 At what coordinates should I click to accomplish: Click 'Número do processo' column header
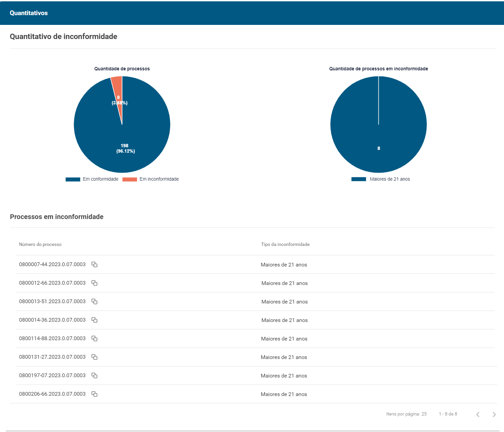tap(40, 244)
